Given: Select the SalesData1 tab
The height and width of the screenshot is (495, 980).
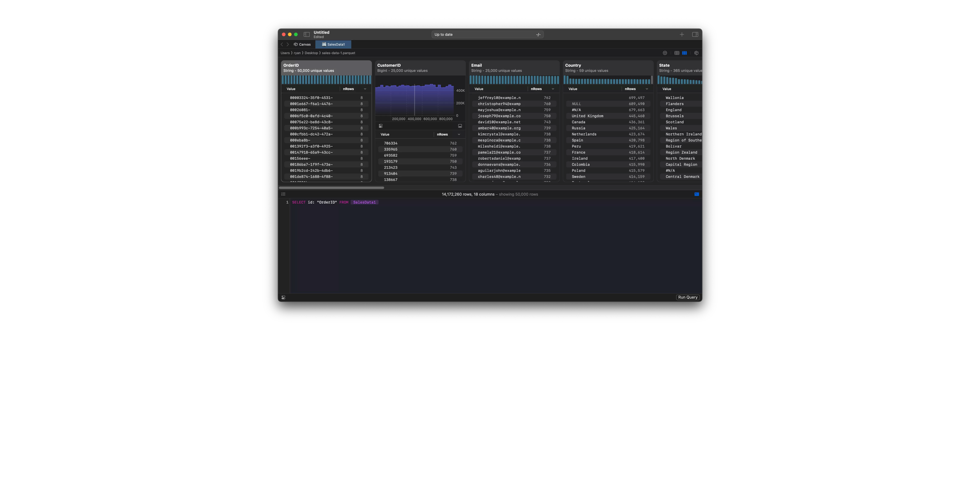Looking at the screenshot, I should coord(333,44).
